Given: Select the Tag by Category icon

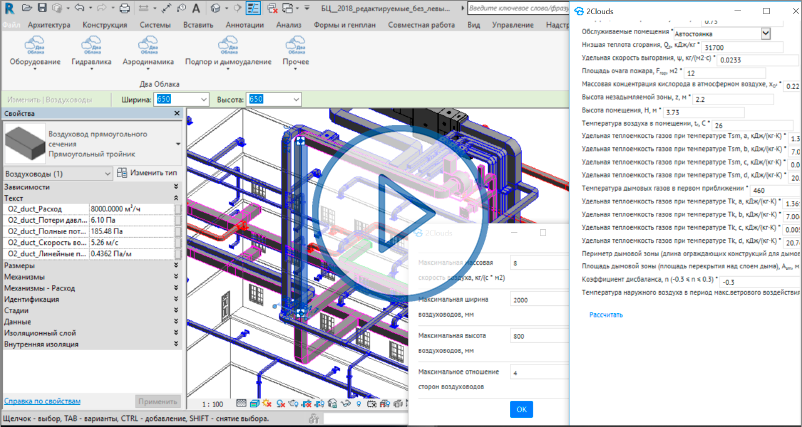Looking at the screenshot, I should point(182,8).
